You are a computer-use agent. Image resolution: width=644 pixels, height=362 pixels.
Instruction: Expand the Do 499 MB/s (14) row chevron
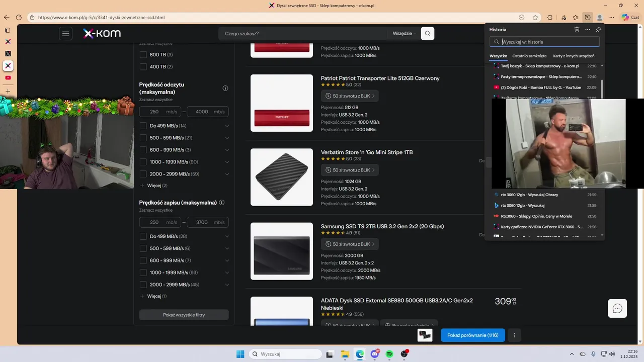click(x=227, y=126)
